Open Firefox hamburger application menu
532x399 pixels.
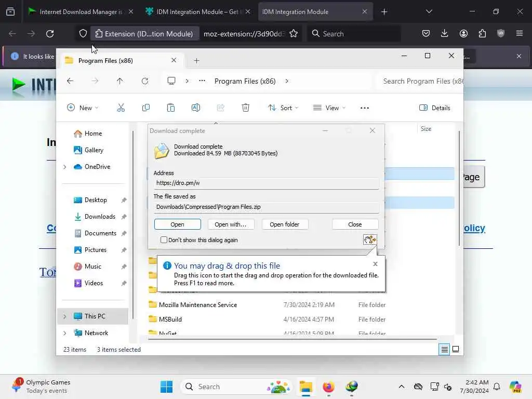tap(520, 33)
